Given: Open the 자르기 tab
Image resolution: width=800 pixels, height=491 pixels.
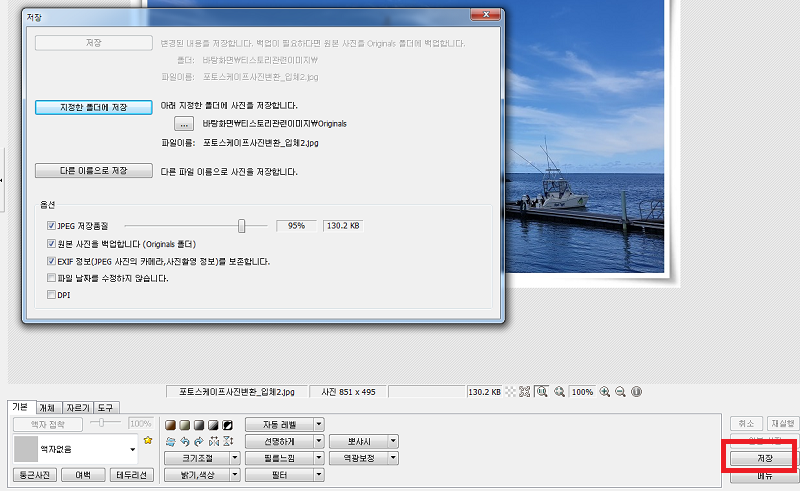Looking at the screenshot, I should point(78,408).
